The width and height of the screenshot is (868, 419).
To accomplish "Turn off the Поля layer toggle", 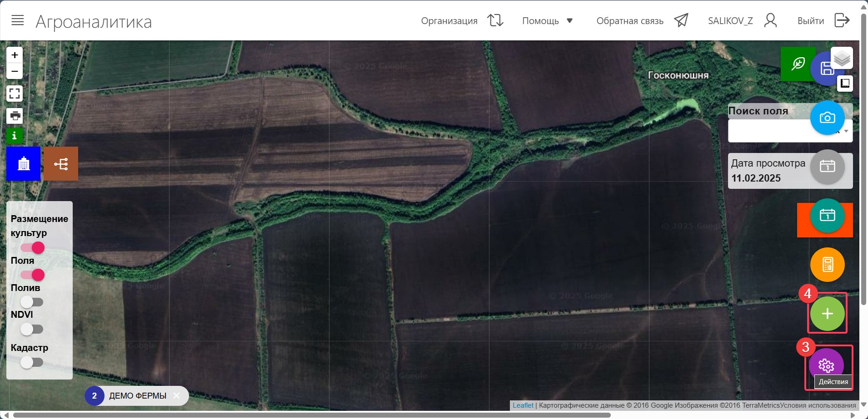I will coord(32,275).
